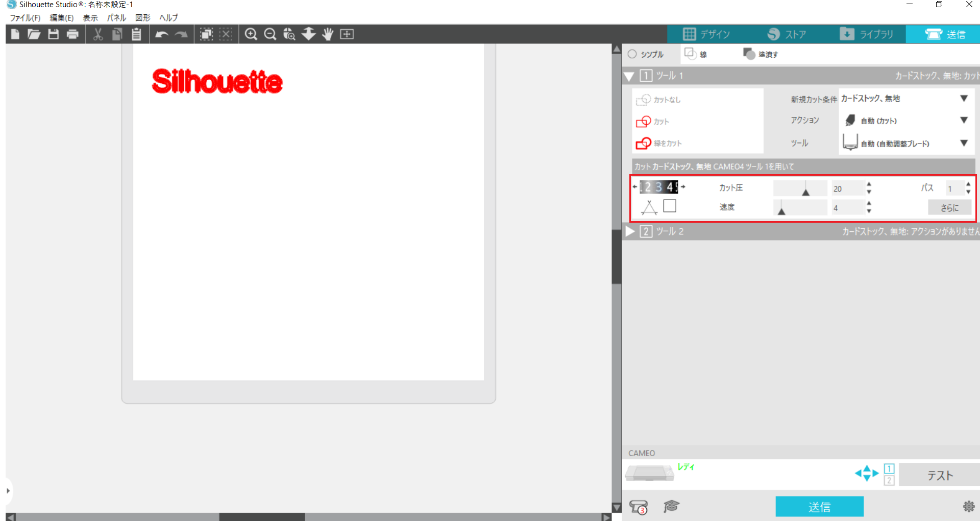This screenshot has width=980, height=521.
Task: Select the シンプル radio button
Action: [x=632, y=54]
